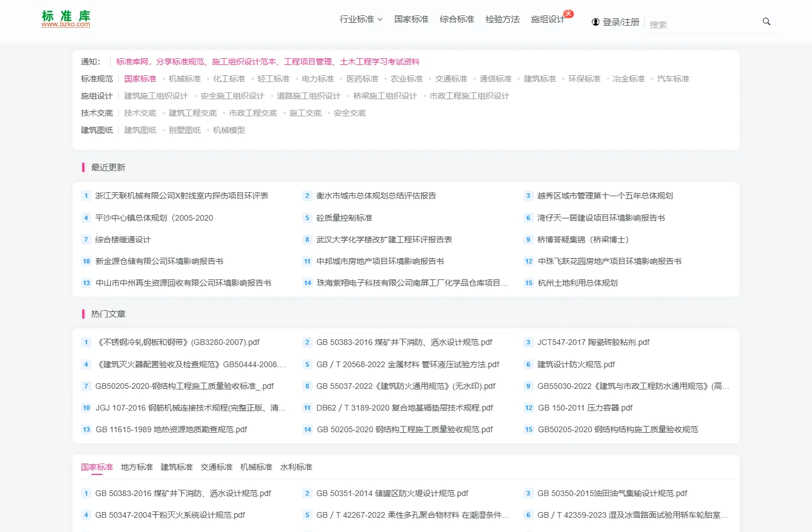
Task: Select the 冶金标准 category link
Action: [629, 79]
